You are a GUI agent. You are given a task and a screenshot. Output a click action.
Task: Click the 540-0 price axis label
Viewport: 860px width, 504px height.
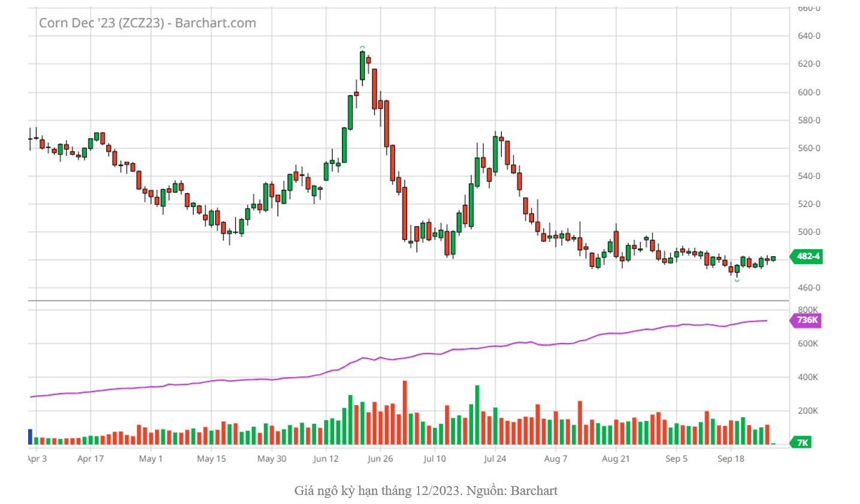[x=809, y=176]
